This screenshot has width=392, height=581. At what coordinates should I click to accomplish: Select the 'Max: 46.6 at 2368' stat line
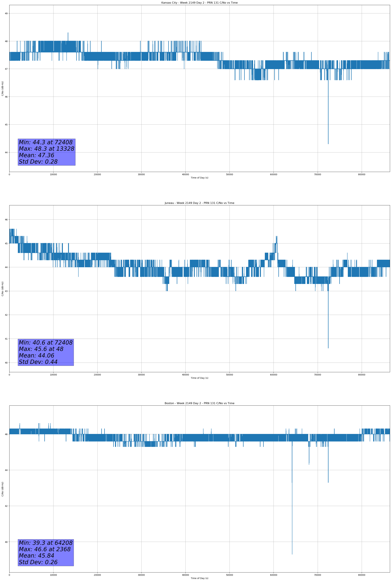tap(45, 549)
